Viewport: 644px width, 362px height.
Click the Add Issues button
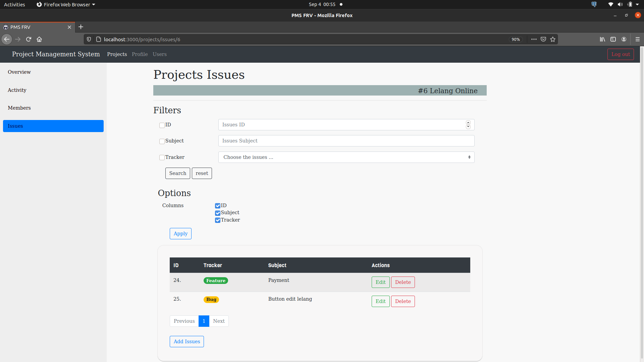187,342
